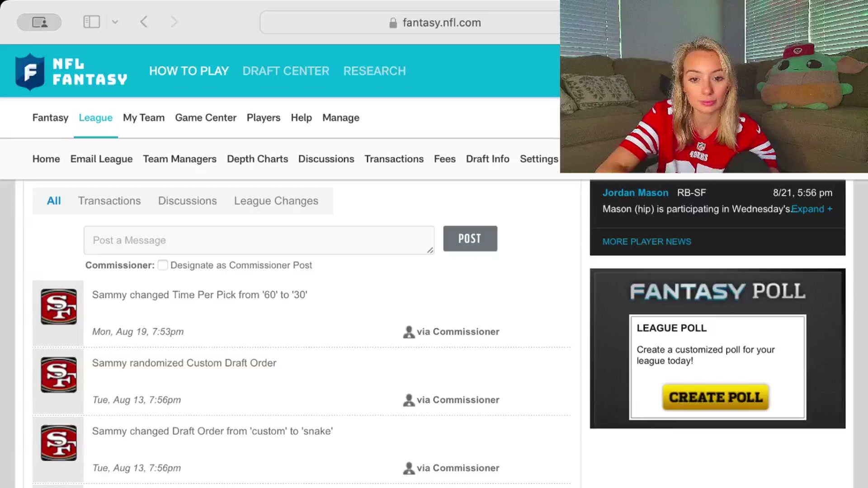Filter activity feed by Discussions
The image size is (868, 488).
pyautogui.click(x=187, y=201)
